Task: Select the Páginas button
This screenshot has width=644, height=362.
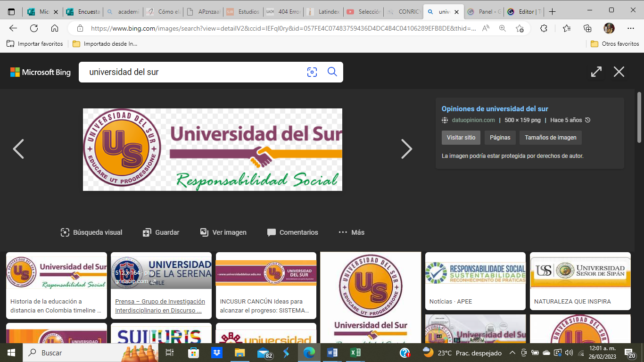Action: pyautogui.click(x=500, y=138)
